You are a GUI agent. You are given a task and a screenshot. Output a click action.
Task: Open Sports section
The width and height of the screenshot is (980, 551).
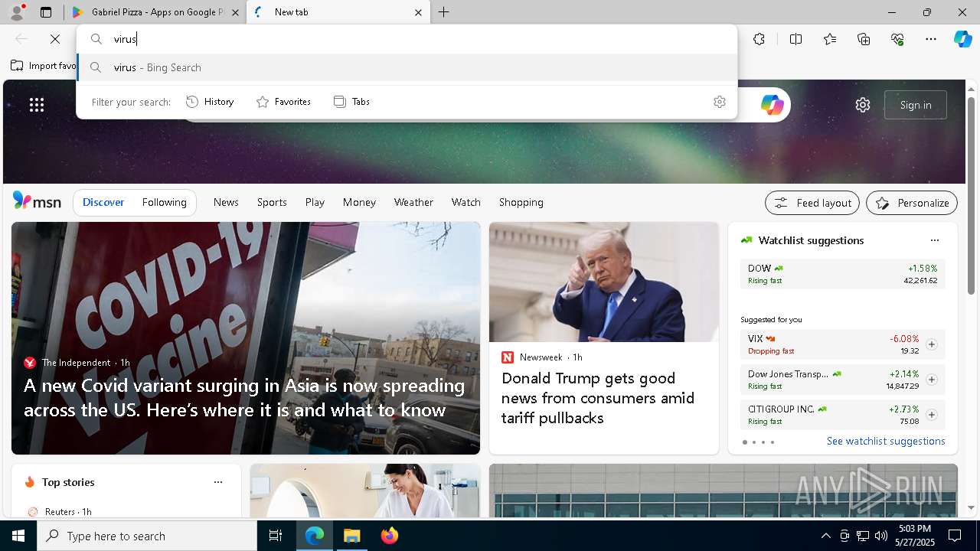(272, 202)
